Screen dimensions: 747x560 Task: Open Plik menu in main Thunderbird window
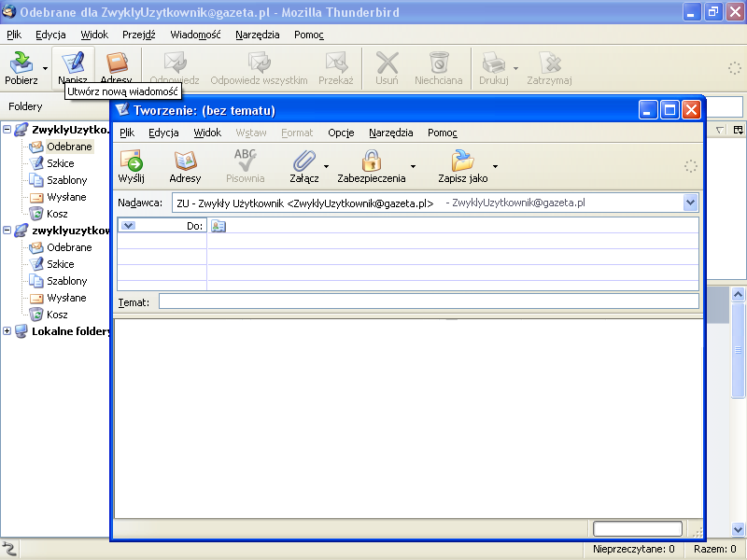(x=14, y=35)
